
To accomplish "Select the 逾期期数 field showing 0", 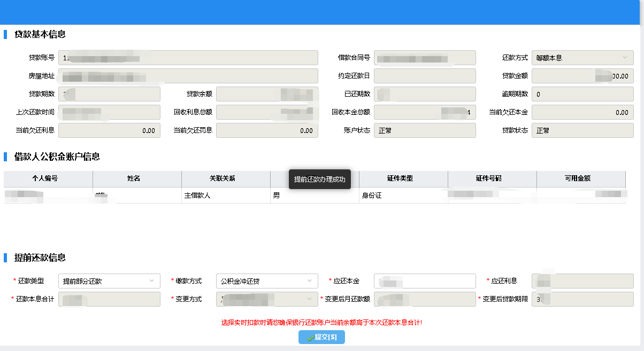I will click(582, 94).
